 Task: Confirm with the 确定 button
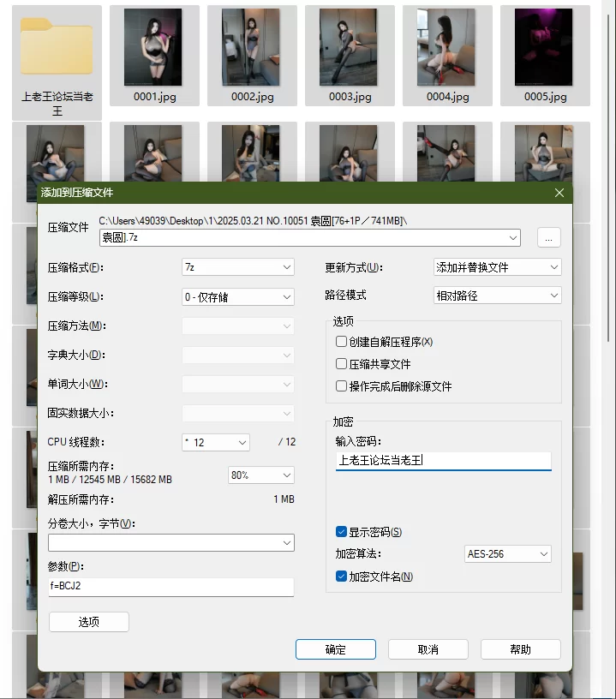(x=336, y=649)
